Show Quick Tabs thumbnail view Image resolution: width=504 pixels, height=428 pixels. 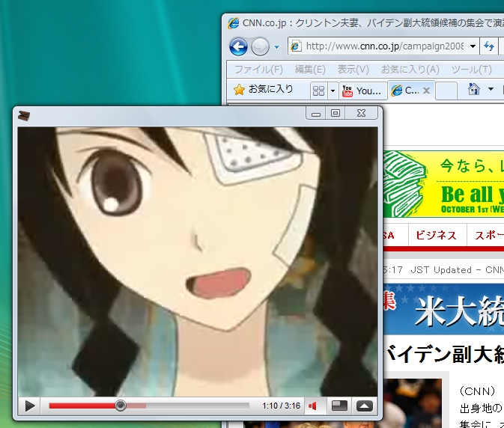coord(318,91)
